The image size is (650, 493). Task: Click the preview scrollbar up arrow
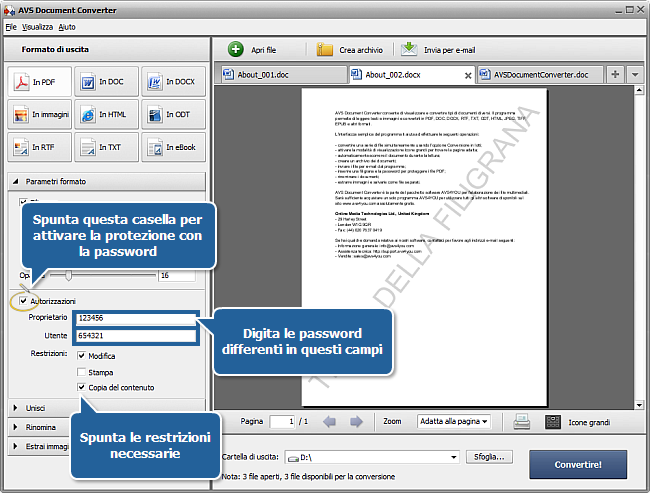[x=639, y=90]
